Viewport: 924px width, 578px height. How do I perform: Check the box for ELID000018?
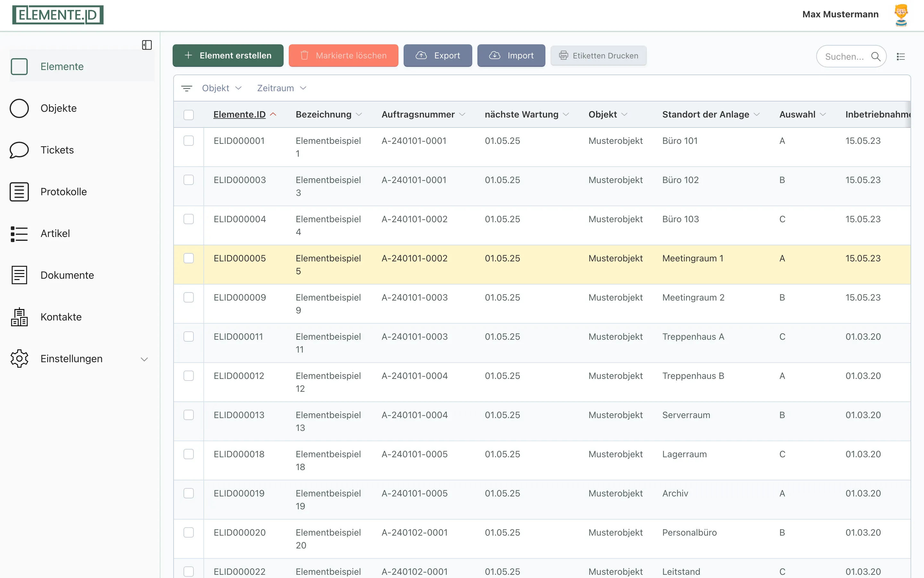click(189, 454)
